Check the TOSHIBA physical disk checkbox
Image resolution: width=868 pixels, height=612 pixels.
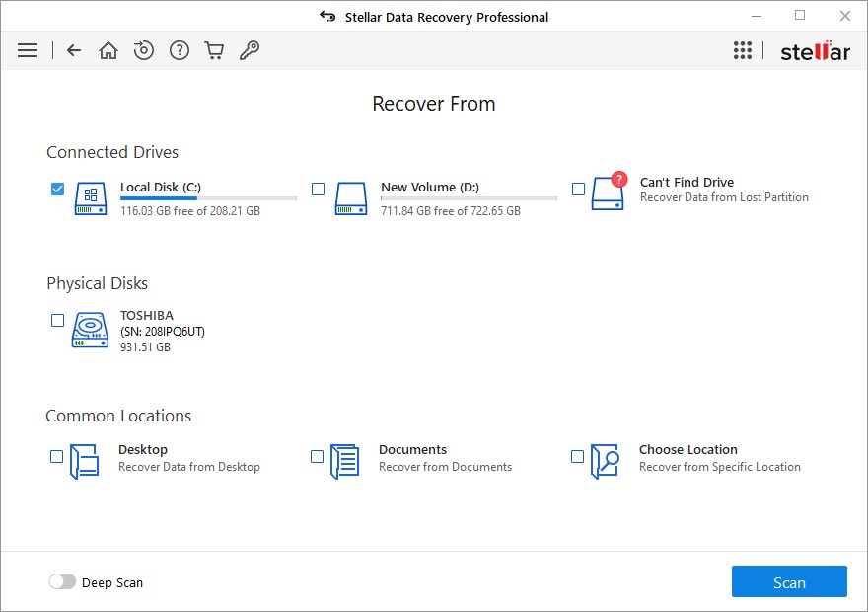pos(57,320)
